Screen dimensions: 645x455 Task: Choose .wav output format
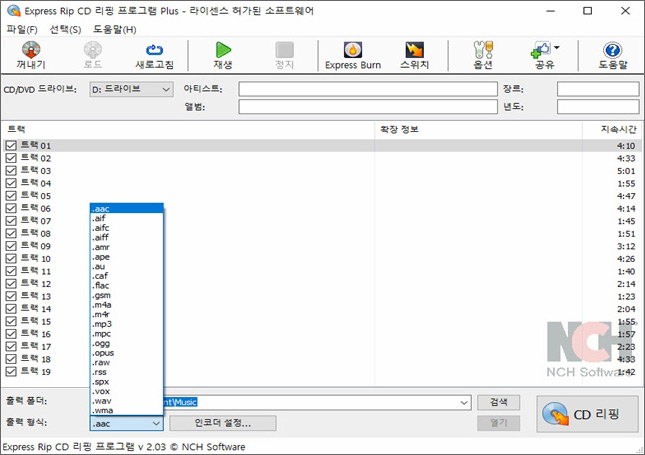coord(127,401)
